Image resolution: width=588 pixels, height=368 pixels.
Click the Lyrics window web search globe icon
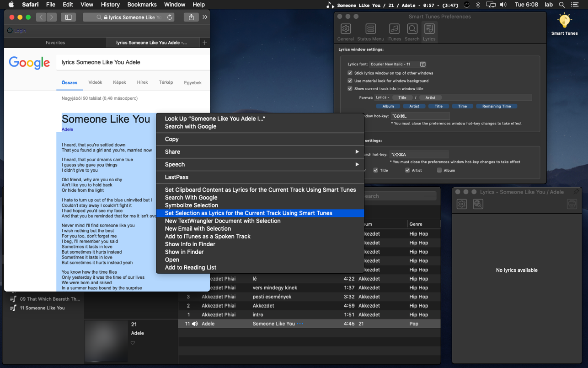[478, 204]
